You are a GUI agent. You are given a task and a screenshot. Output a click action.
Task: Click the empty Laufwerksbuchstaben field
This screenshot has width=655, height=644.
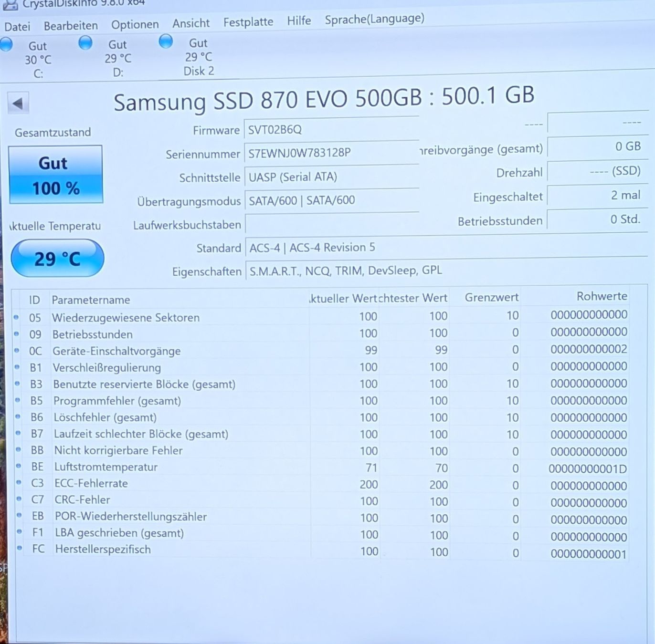[331, 224]
